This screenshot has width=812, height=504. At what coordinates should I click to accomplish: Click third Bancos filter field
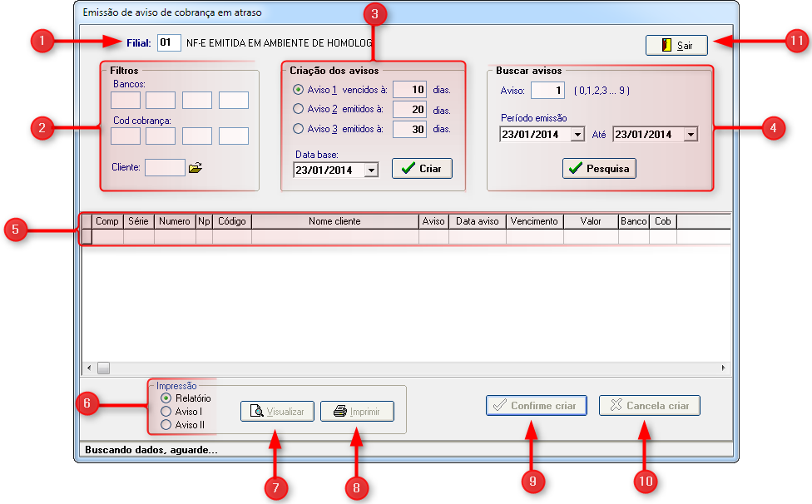pyautogui.click(x=197, y=100)
